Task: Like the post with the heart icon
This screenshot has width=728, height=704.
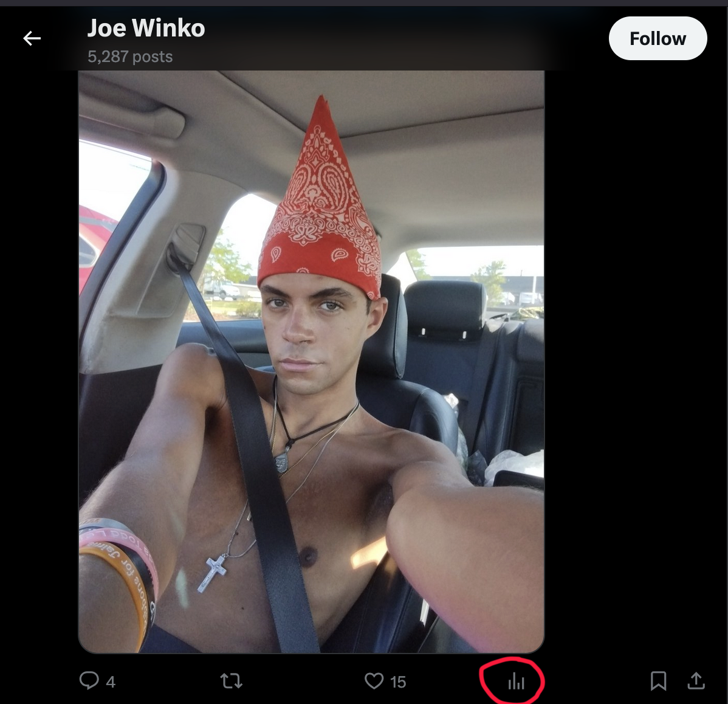Action: click(x=374, y=681)
